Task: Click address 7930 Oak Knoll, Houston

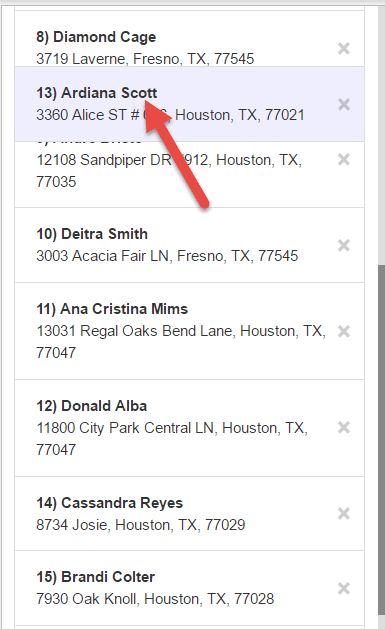Action: coord(155,599)
